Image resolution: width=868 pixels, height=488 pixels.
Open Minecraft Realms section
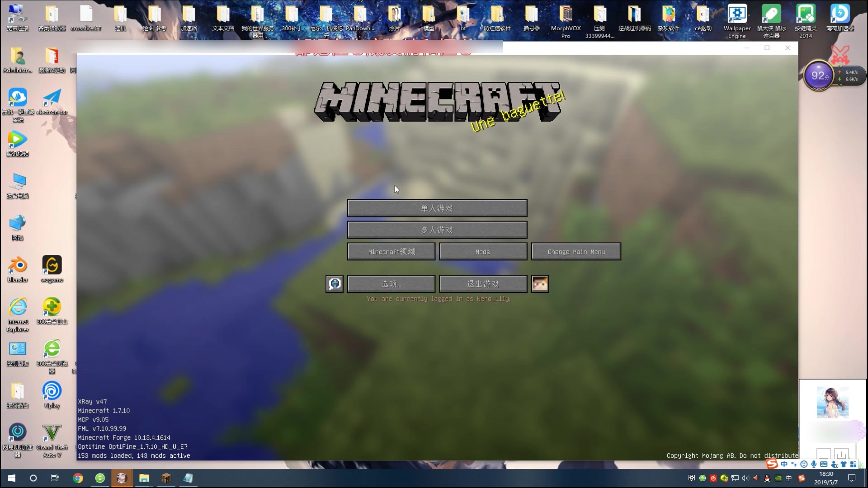pyautogui.click(x=391, y=251)
